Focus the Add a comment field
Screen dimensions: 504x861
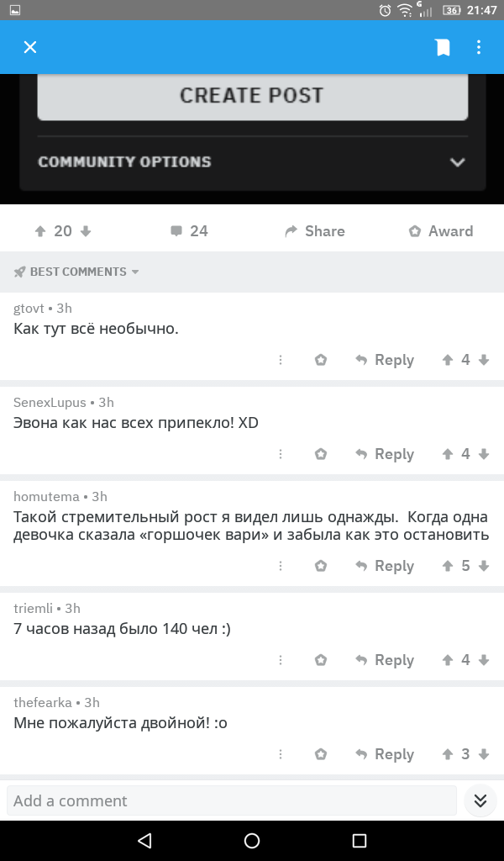(231, 800)
